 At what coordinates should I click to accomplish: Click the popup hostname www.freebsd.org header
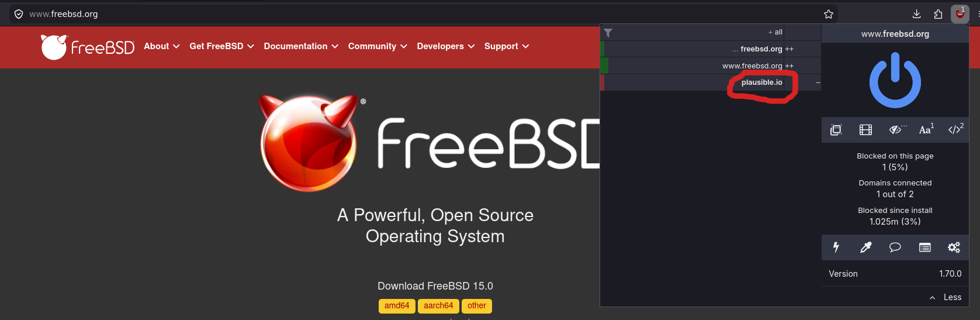[895, 34]
